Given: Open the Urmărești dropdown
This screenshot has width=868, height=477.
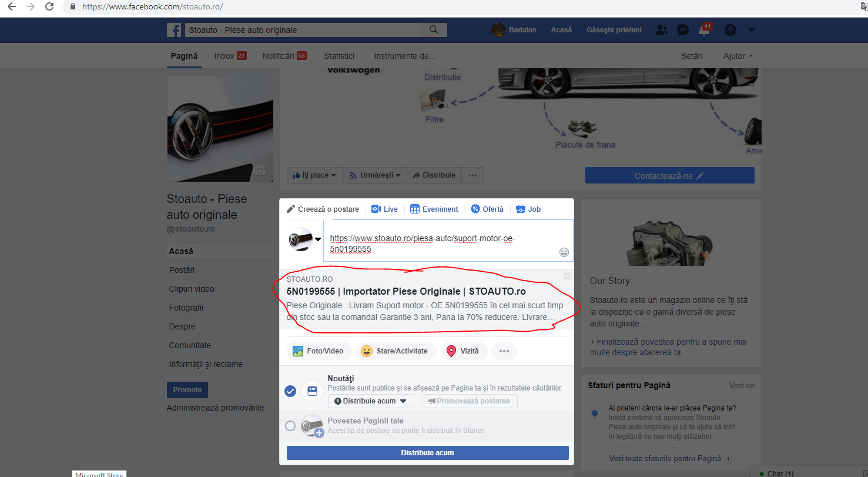Looking at the screenshot, I should point(374,175).
